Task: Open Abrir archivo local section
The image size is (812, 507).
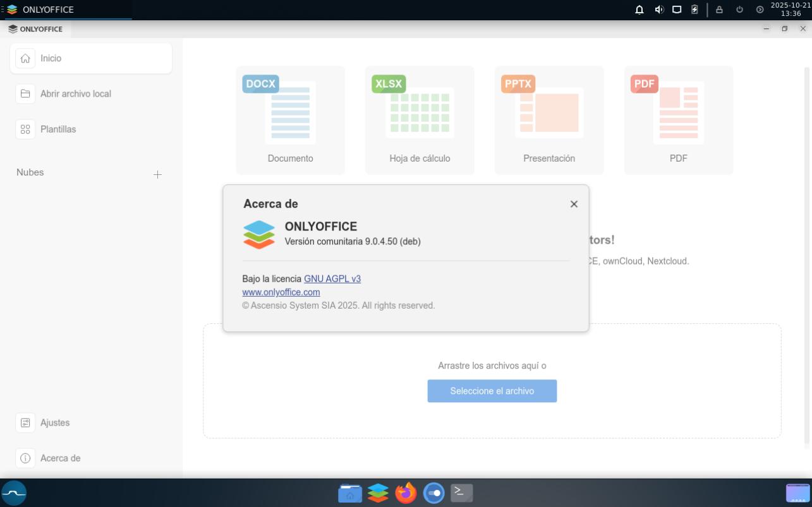Action: click(91, 93)
